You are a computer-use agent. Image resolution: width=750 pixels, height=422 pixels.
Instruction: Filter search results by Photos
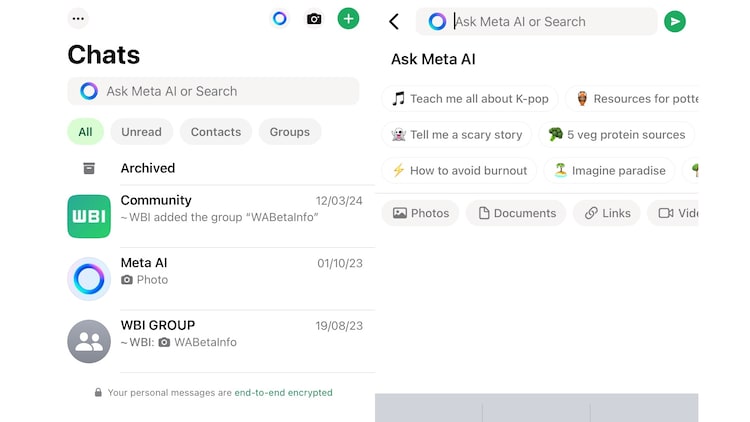(421, 213)
